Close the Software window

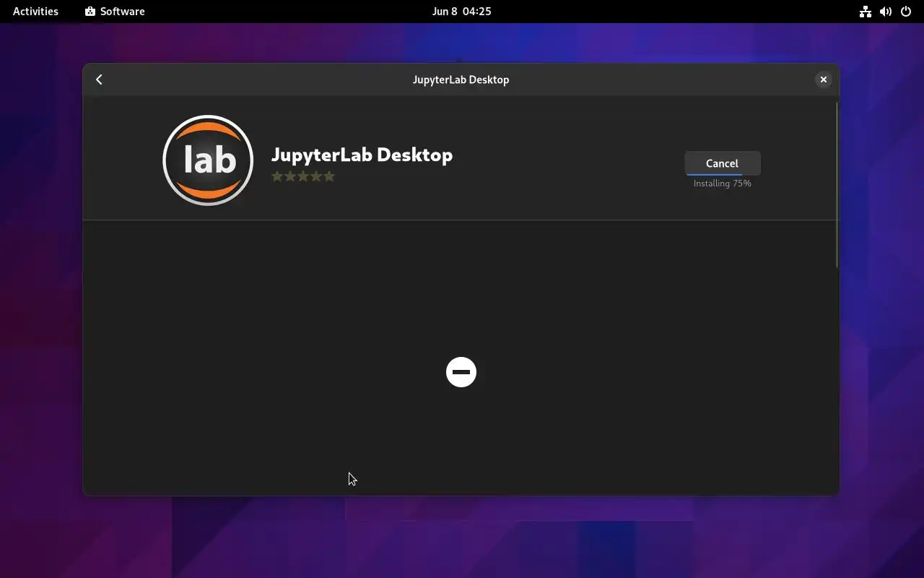pos(823,79)
